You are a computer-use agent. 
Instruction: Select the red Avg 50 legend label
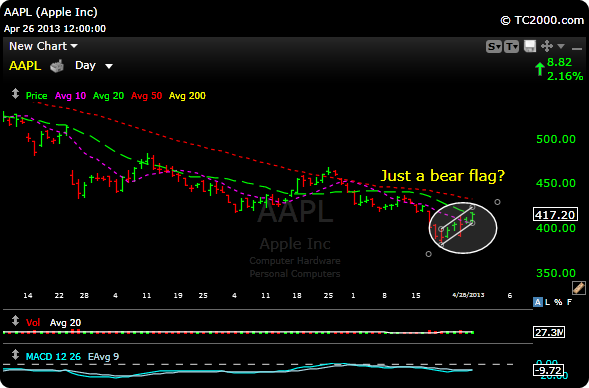[x=146, y=96]
